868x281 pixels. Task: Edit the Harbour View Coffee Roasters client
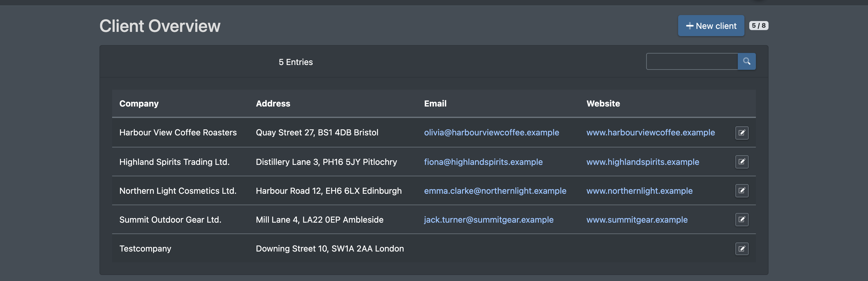(x=742, y=133)
